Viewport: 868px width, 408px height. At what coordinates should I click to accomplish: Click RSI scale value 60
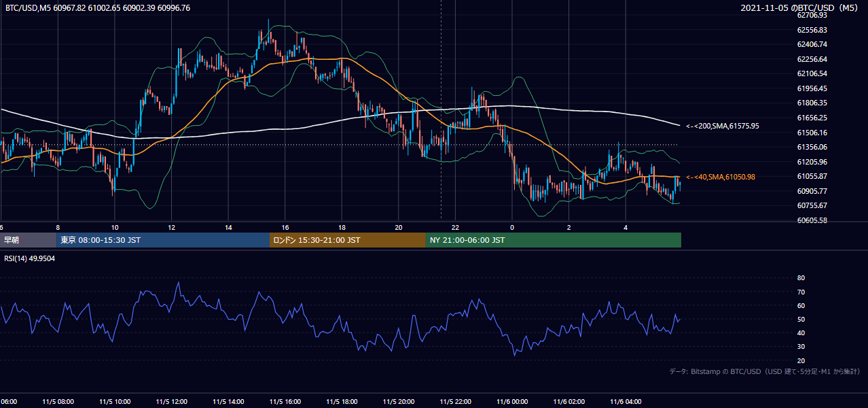(x=801, y=305)
